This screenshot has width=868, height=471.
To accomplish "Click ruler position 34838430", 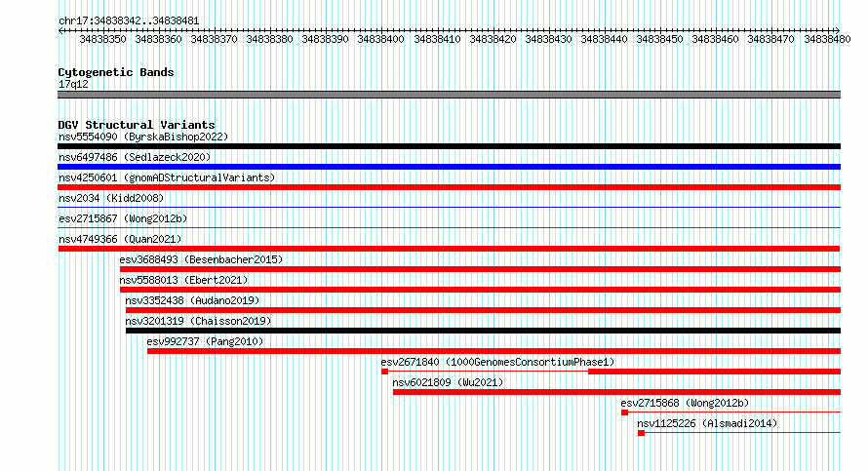I will coord(548,39).
